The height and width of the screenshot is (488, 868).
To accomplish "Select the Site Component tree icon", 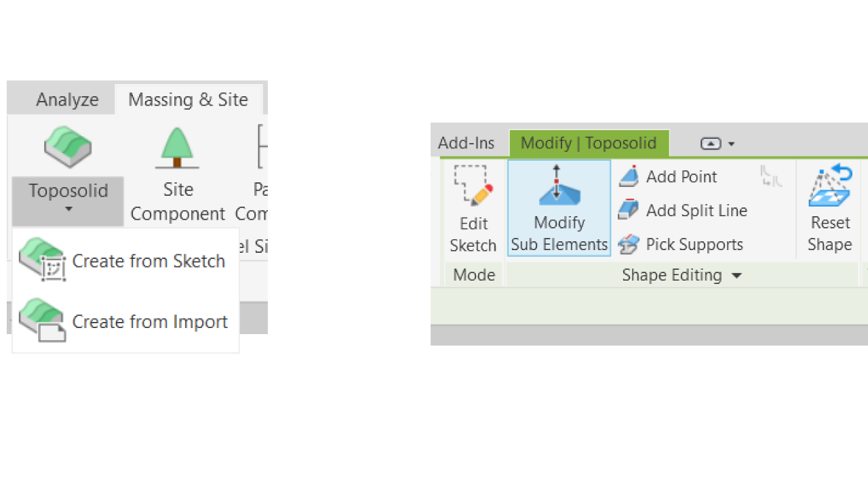I will tap(177, 147).
